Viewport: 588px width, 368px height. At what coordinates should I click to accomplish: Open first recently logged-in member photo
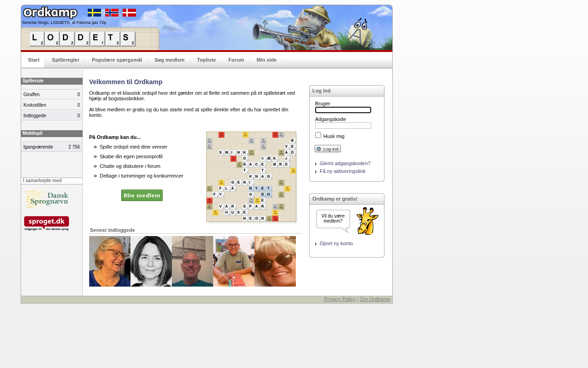point(110,261)
